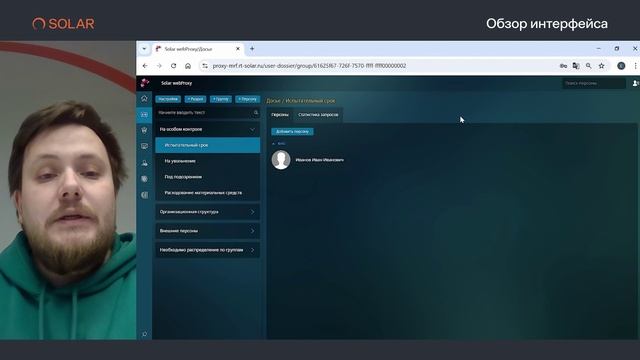640x360 pixels.
Task: Click the translate page icon
Action: point(576,66)
